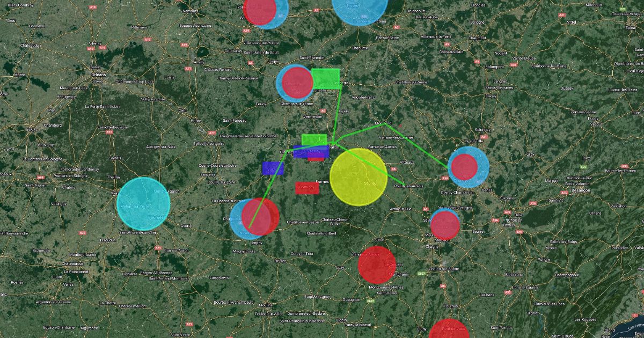Screen dimensions: 644x338
Task: Click the Lormes town label
Action: pos(322,182)
